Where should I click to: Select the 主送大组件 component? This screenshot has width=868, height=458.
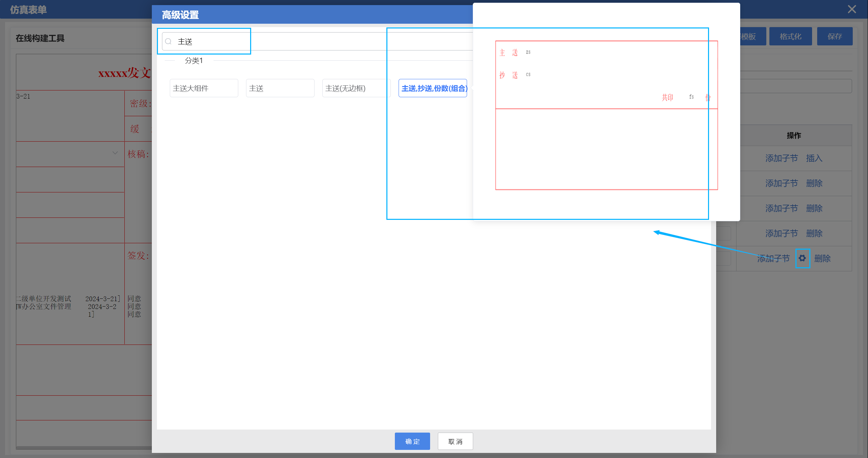point(204,88)
